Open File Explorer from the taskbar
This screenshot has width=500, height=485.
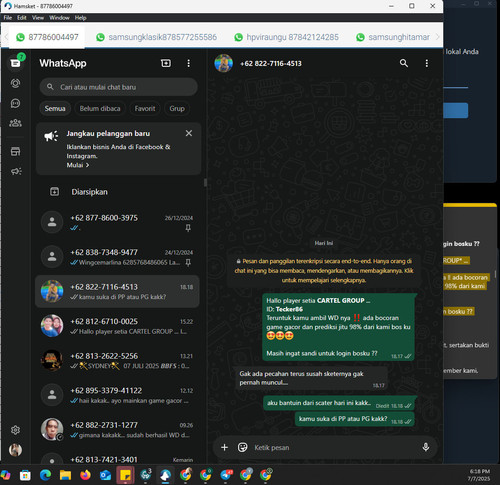[x=65, y=475]
